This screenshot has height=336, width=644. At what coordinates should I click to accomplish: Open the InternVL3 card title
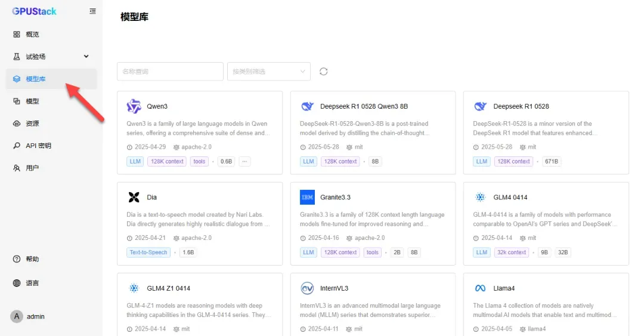coord(335,288)
